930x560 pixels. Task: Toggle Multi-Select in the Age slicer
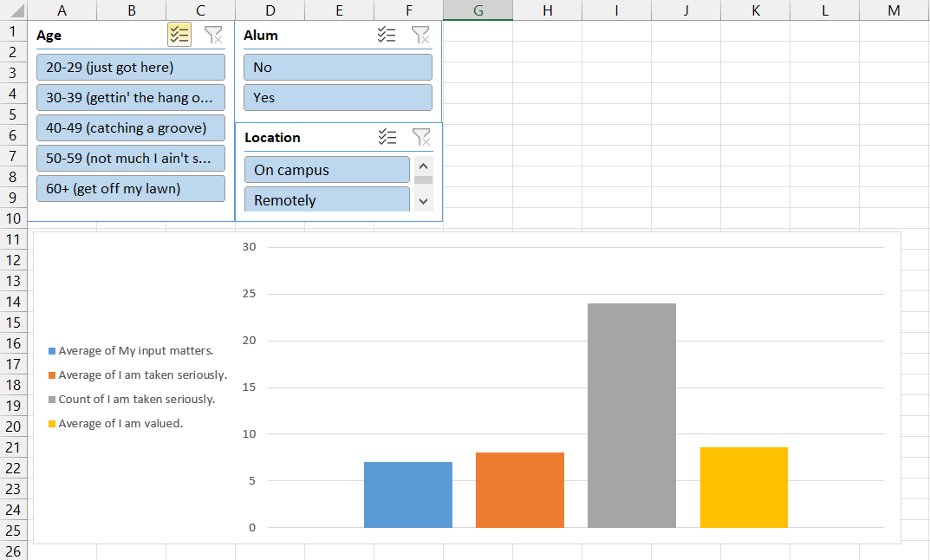(179, 35)
